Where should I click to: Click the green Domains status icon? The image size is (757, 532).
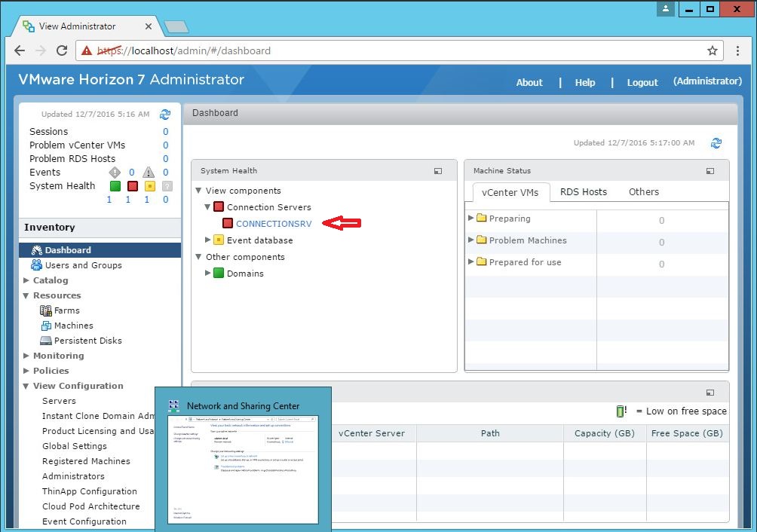[x=219, y=273]
